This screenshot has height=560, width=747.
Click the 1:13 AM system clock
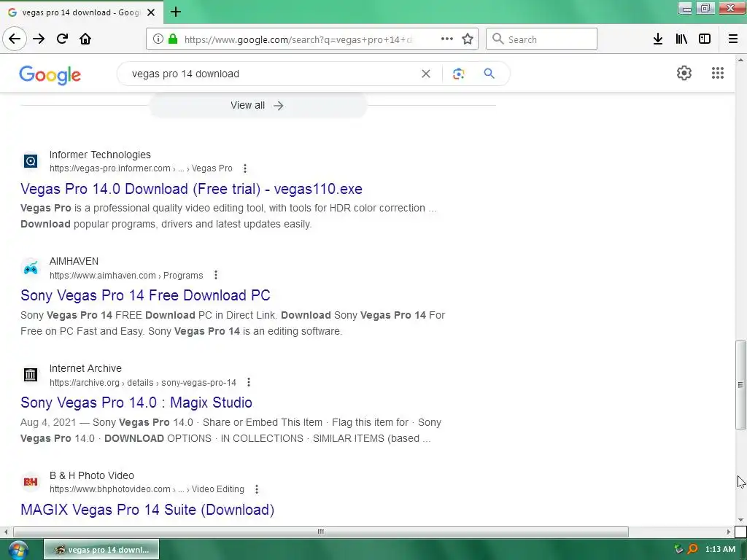(720, 550)
